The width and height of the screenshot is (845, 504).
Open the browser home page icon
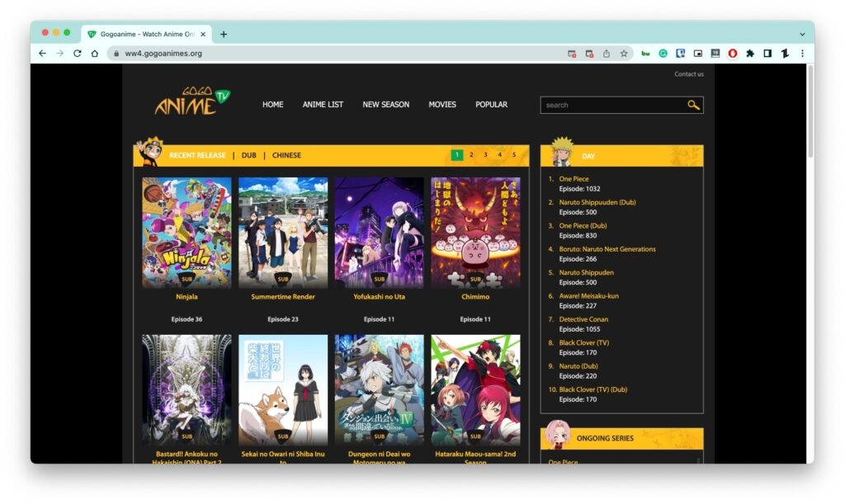pos(95,54)
